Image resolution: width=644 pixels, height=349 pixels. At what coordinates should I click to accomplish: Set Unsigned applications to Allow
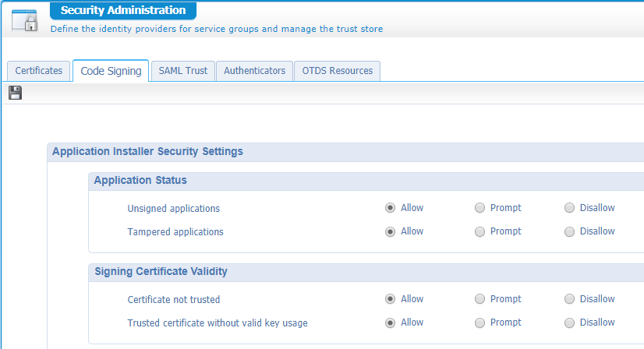pyautogui.click(x=390, y=208)
